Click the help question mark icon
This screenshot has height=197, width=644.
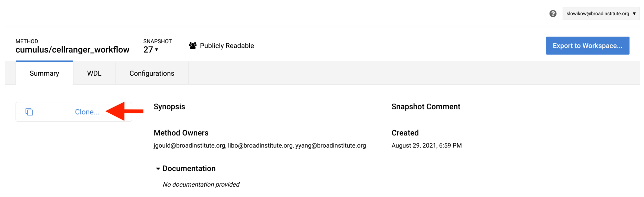click(553, 13)
